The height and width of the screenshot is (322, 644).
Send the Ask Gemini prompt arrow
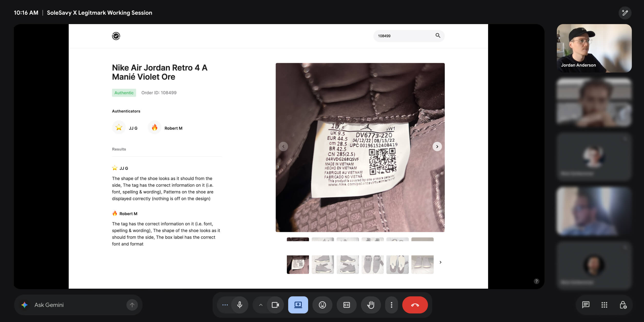click(x=132, y=305)
